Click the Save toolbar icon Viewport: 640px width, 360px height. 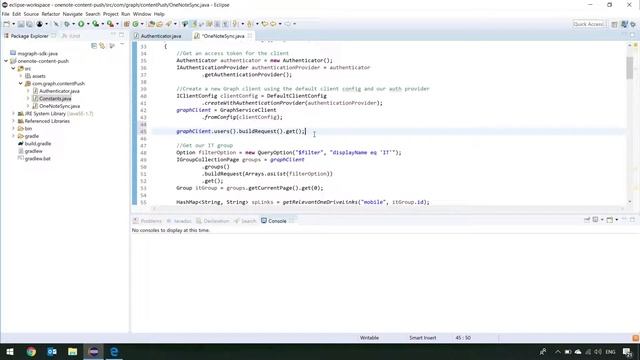[21, 24]
